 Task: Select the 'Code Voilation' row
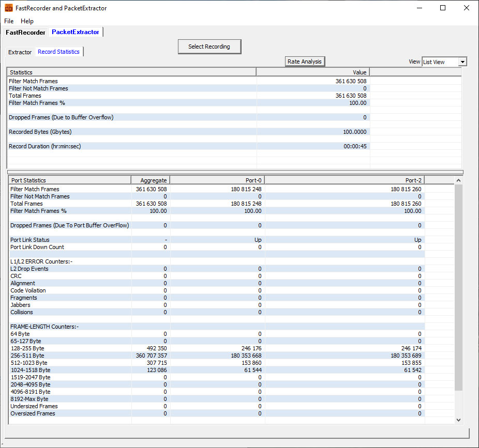(217, 290)
